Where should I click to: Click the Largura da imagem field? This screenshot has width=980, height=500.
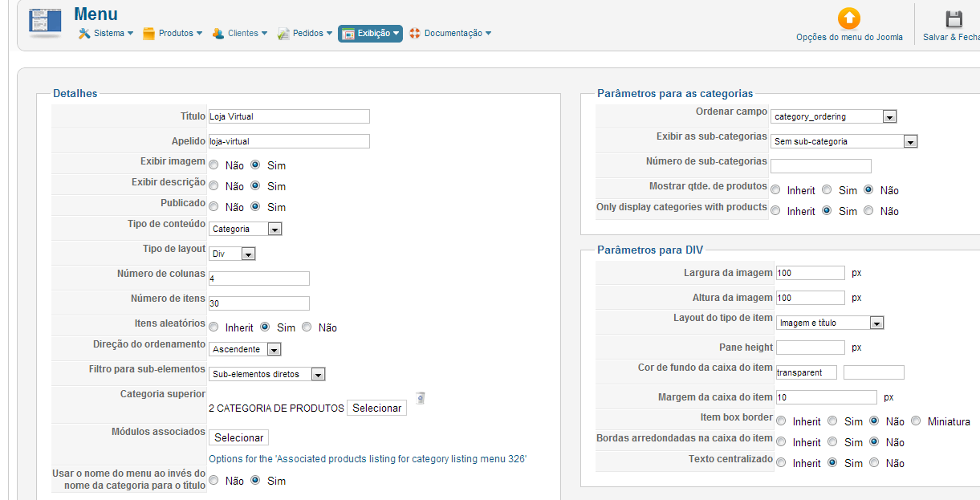pos(811,273)
